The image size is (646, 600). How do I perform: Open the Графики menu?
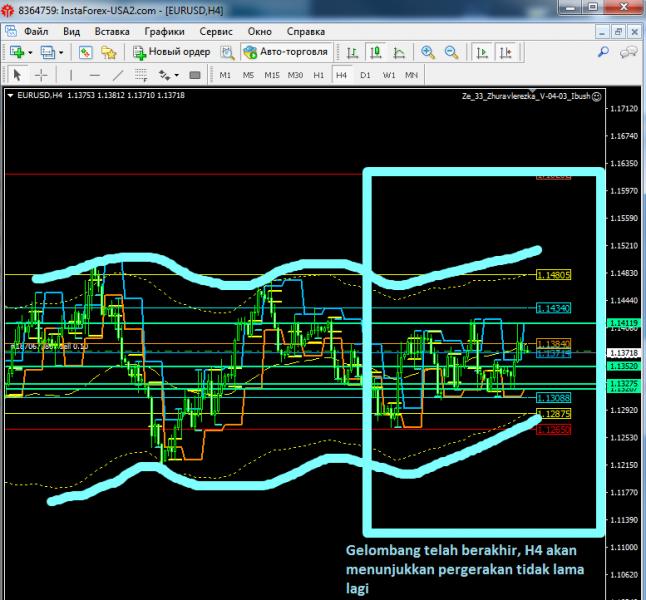pyautogui.click(x=164, y=31)
